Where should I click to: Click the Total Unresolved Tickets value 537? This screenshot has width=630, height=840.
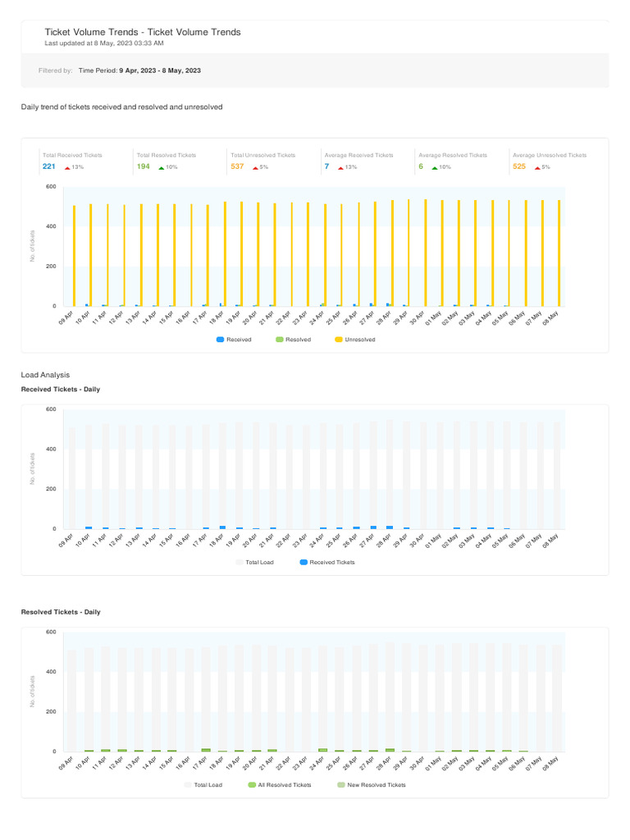click(237, 167)
